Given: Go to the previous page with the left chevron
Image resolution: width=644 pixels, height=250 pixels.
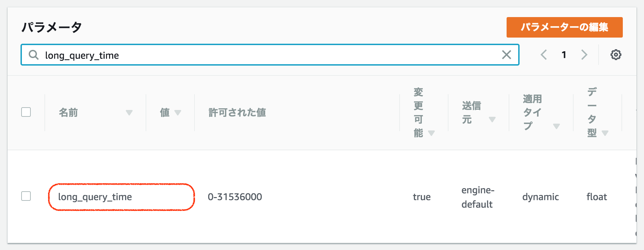Looking at the screenshot, I should [x=544, y=54].
